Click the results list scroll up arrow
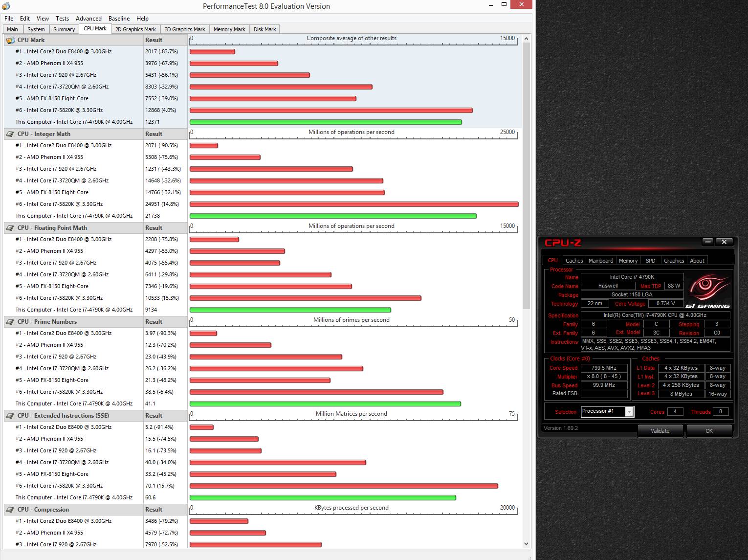The image size is (748, 560). pos(526,39)
